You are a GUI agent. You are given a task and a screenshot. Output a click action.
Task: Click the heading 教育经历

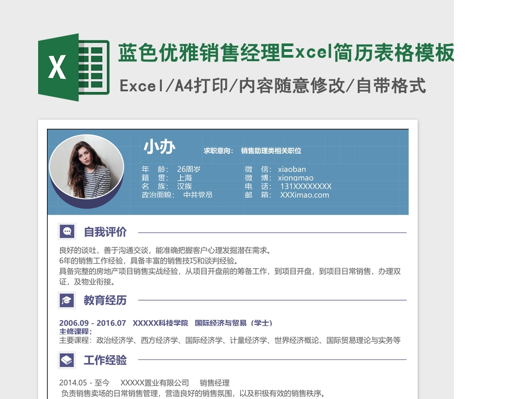(x=105, y=300)
